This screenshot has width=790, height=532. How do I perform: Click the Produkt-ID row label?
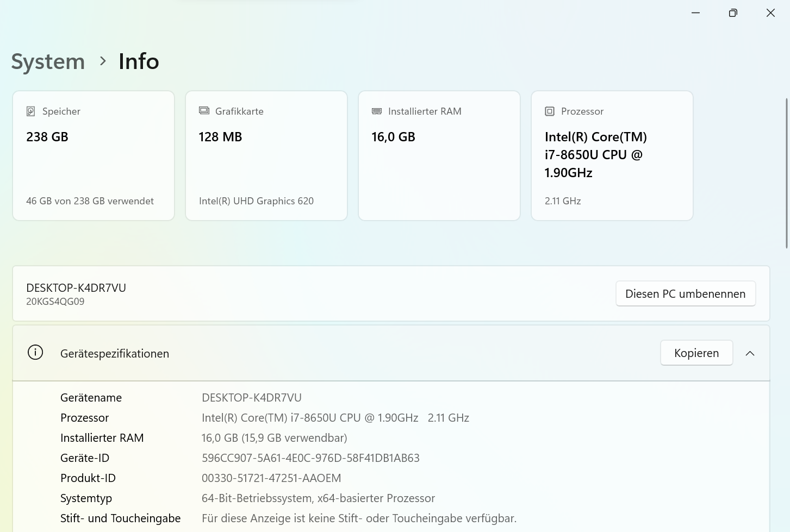pos(88,478)
